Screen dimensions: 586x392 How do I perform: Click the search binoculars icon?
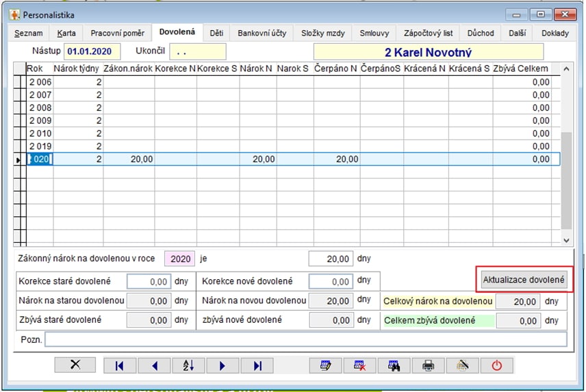(394, 365)
